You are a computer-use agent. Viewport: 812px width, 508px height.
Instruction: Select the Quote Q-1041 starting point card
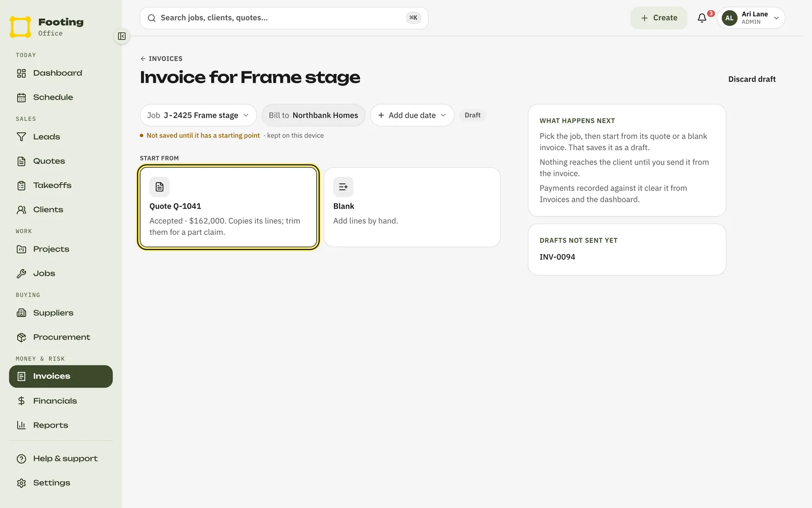coord(228,207)
